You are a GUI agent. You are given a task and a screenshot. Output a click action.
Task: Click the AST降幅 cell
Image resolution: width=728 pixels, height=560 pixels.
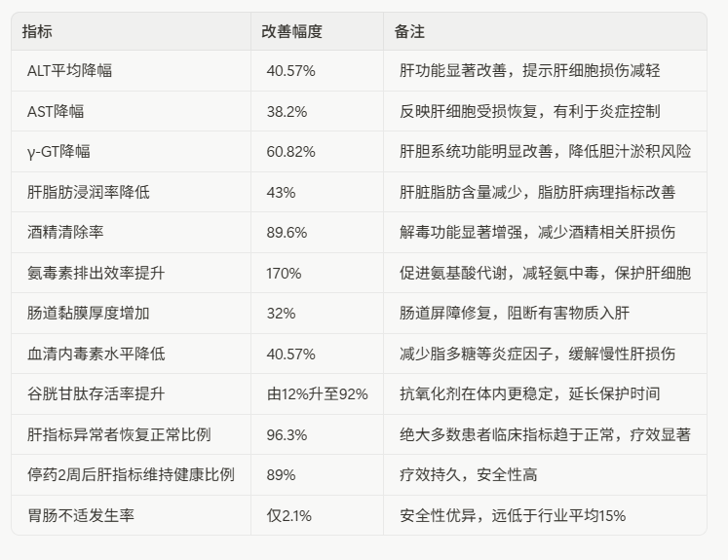coord(56,111)
